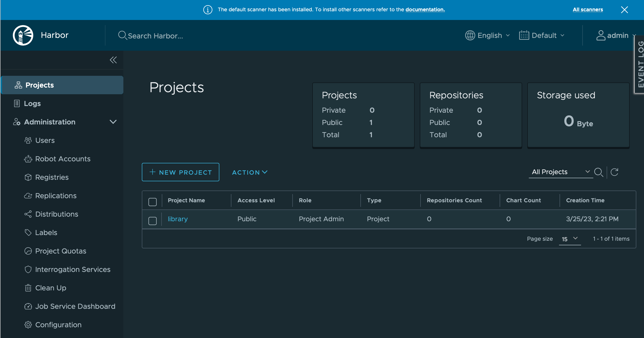Open the documentation link in banner
644x338 pixels.
pyautogui.click(x=425, y=9)
